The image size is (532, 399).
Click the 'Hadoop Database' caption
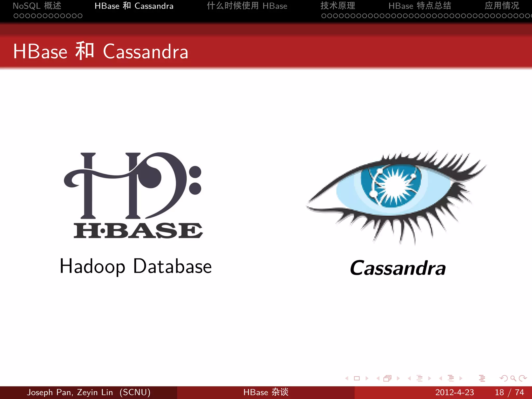pos(136,267)
